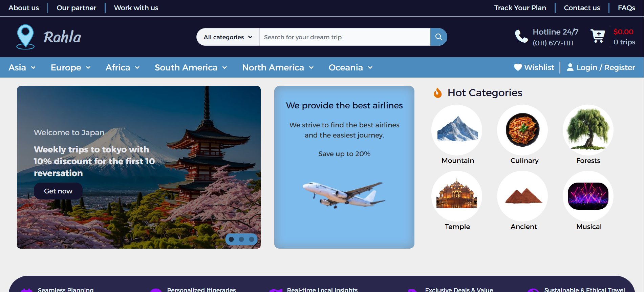Select the Temple category image
644x292 pixels.
coord(457,196)
